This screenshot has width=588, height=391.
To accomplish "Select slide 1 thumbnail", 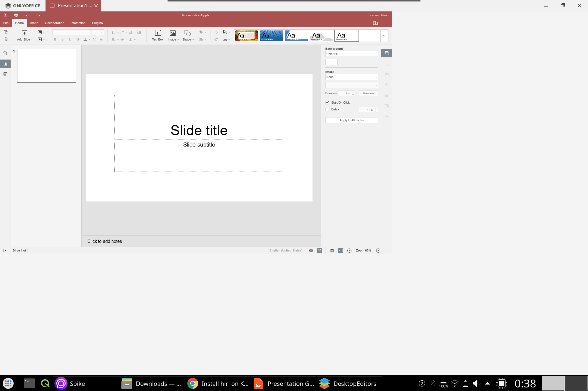I will pyautogui.click(x=47, y=66).
